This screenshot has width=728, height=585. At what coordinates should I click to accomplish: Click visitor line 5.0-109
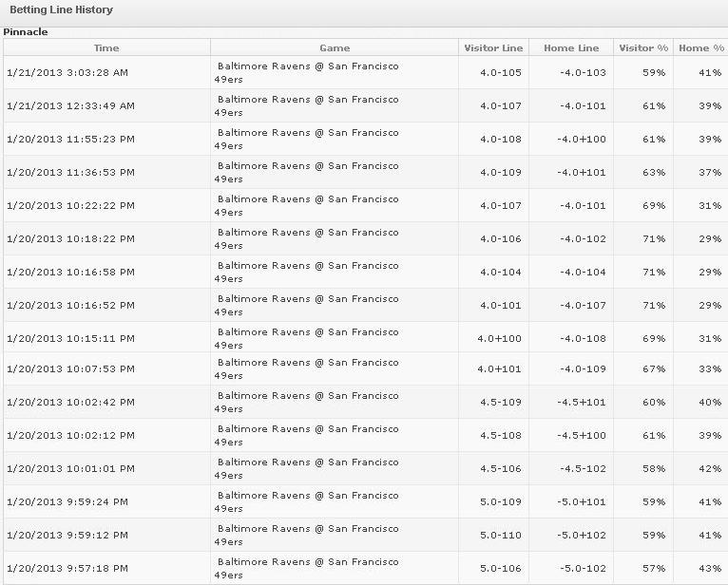[501, 502]
